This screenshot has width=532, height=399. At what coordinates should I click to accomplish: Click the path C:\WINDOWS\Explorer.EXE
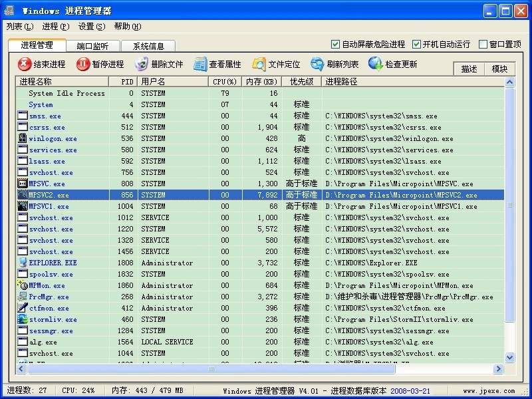371,263
